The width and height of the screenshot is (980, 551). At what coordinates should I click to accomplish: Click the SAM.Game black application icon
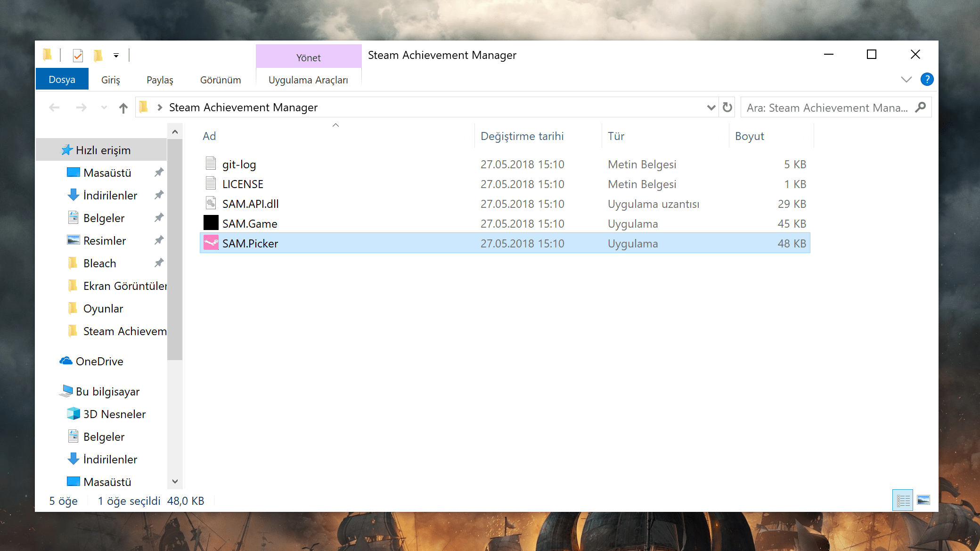pos(211,223)
